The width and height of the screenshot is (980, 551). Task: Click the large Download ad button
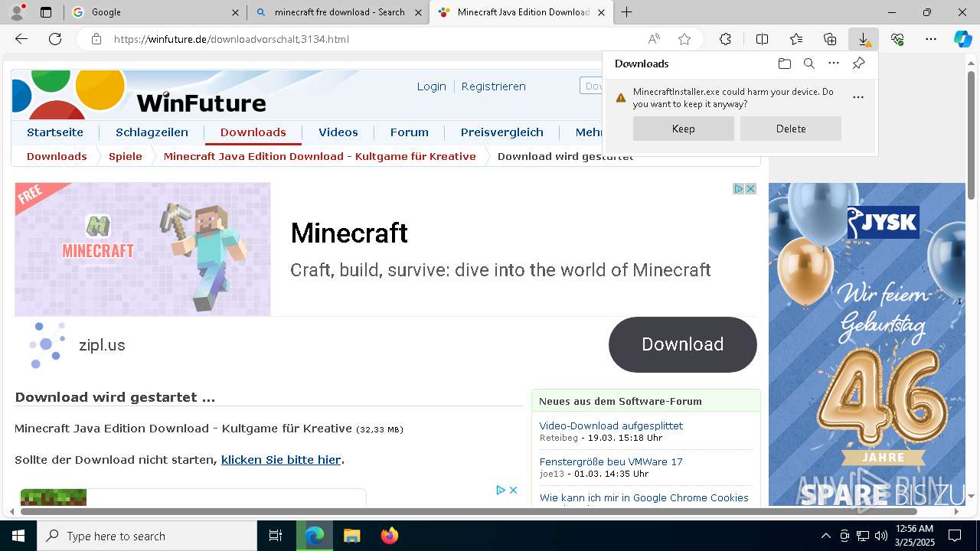[x=683, y=344]
